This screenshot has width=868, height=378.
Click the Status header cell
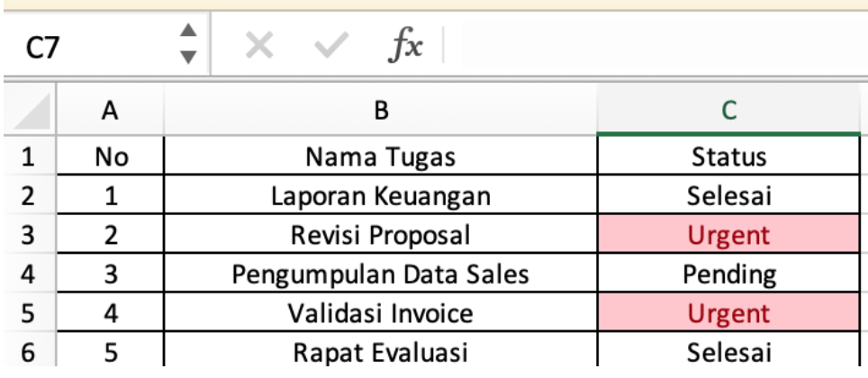(x=729, y=158)
